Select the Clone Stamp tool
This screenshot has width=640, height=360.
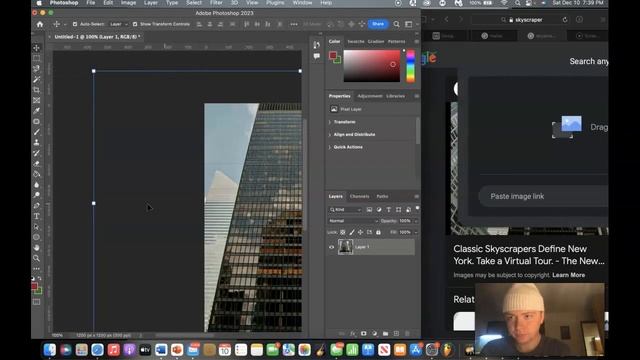[36, 142]
